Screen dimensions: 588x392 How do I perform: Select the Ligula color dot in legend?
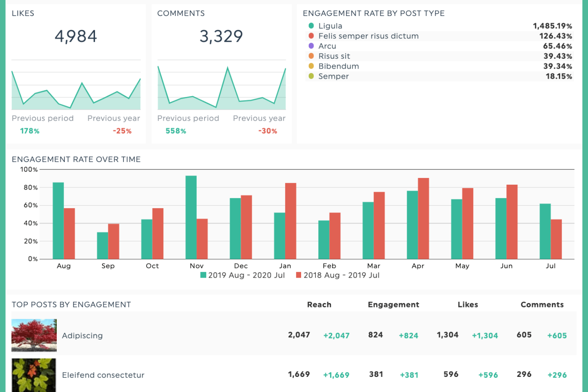[x=311, y=25]
